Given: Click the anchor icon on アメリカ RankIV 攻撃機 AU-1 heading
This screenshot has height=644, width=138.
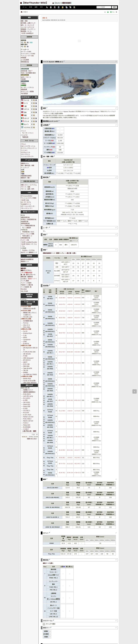Looking at the screenshot, I should tap(116, 62).
